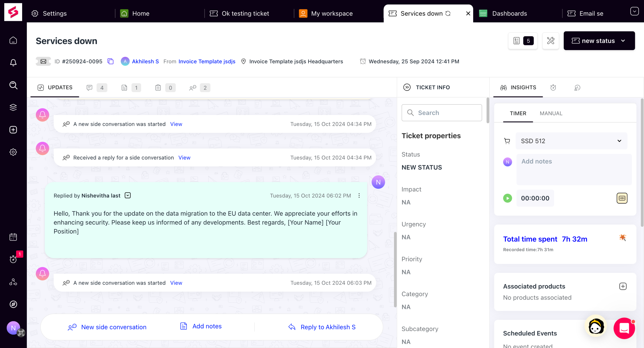Image resolution: width=644 pixels, height=348 pixels.
Task: Collapse the Ticket Info panel arrow
Action: (407, 87)
